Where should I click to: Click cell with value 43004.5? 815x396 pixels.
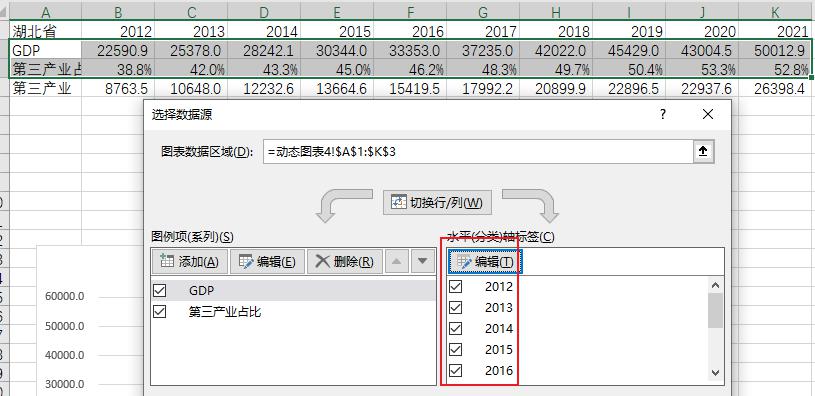point(702,50)
